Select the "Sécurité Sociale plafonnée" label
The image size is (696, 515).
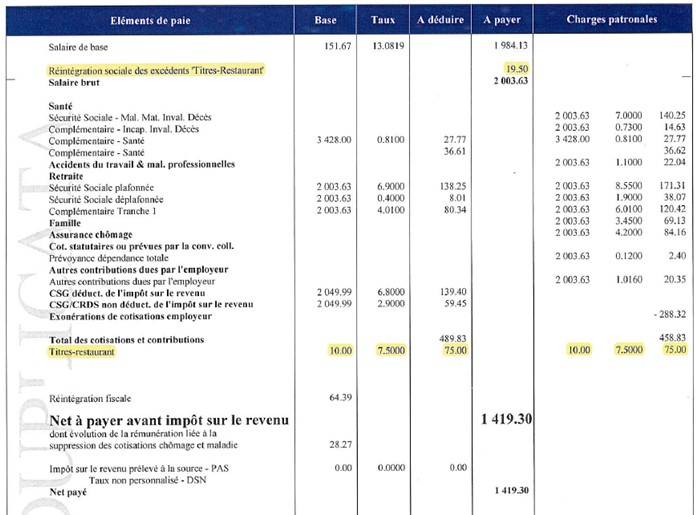click(x=101, y=188)
